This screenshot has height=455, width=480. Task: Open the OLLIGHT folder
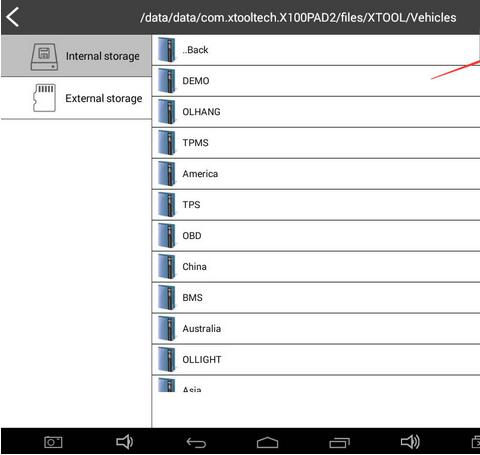316,360
